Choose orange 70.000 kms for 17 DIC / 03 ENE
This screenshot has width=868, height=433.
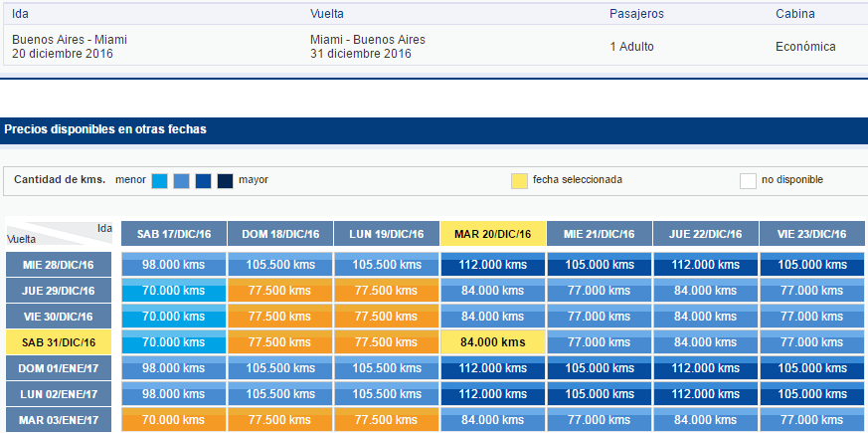pyautogui.click(x=174, y=420)
